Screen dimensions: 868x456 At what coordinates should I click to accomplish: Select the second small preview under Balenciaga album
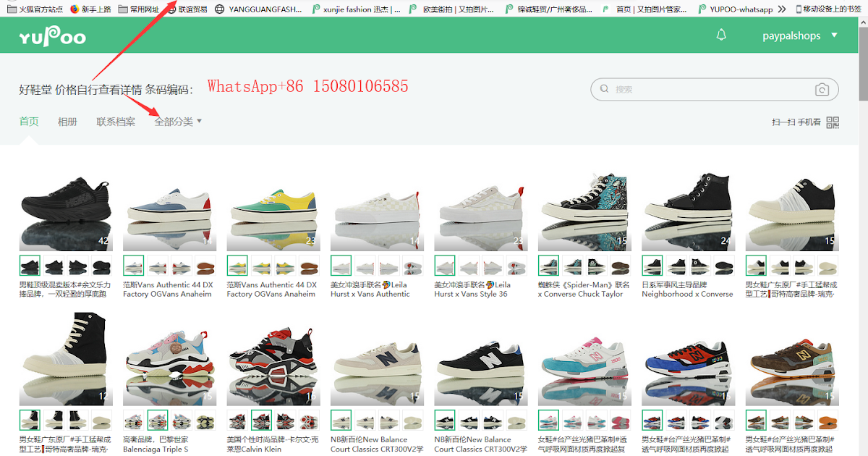[158, 420]
